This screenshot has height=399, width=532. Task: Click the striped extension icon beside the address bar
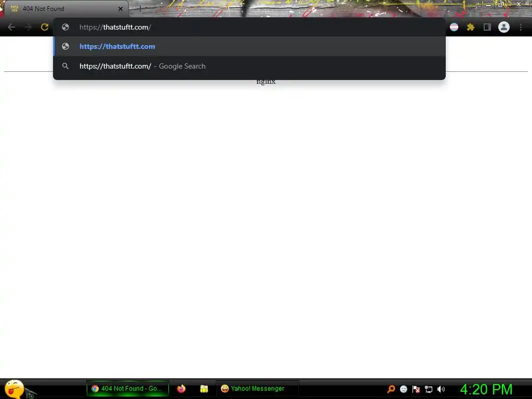tap(454, 27)
